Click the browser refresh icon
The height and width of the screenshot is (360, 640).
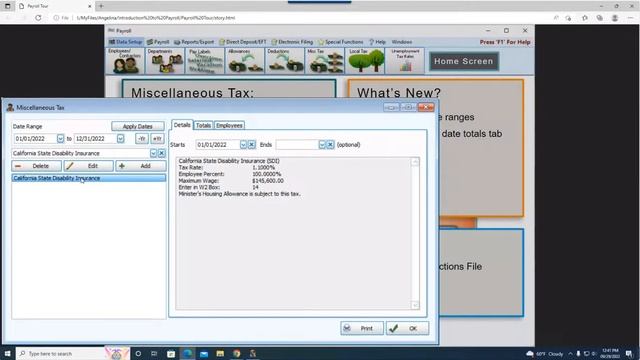pos(38,18)
